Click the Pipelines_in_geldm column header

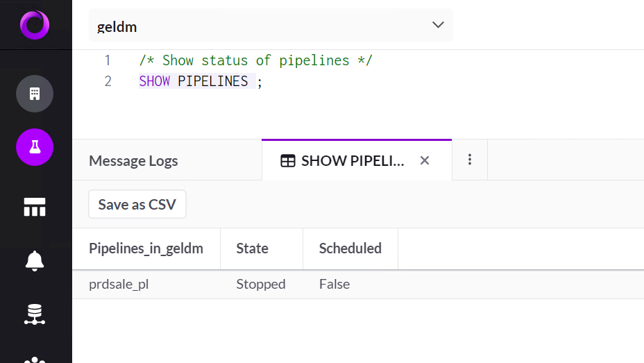pos(146,248)
